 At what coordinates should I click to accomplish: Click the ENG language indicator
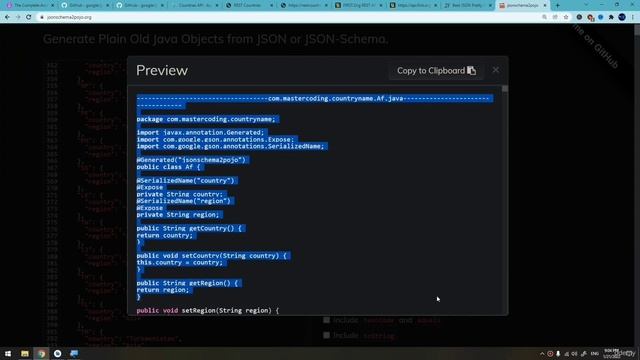(595, 354)
